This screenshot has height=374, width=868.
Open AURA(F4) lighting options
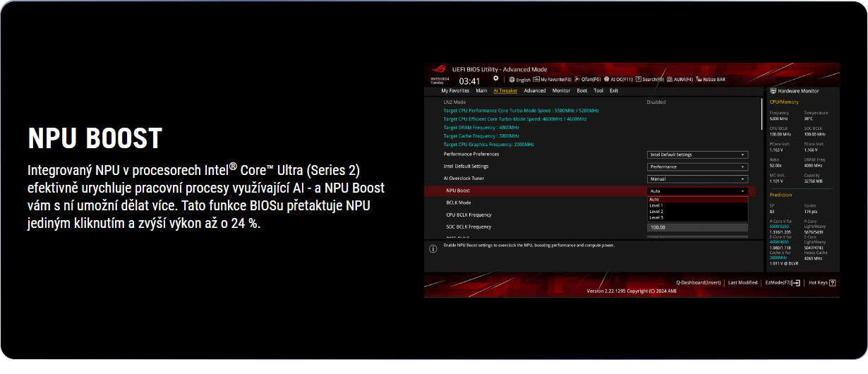[x=680, y=80]
